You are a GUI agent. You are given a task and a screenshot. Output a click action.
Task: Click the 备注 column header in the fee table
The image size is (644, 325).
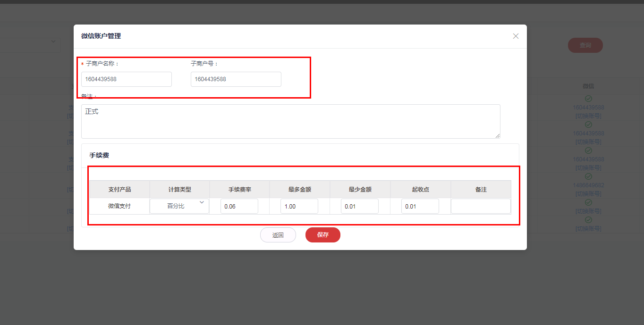pyautogui.click(x=481, y=189)
